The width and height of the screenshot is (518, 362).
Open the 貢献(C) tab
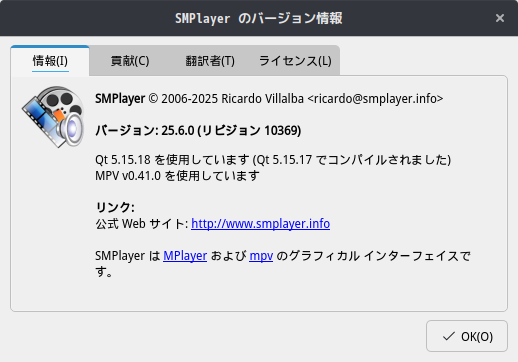coord(130,61)
